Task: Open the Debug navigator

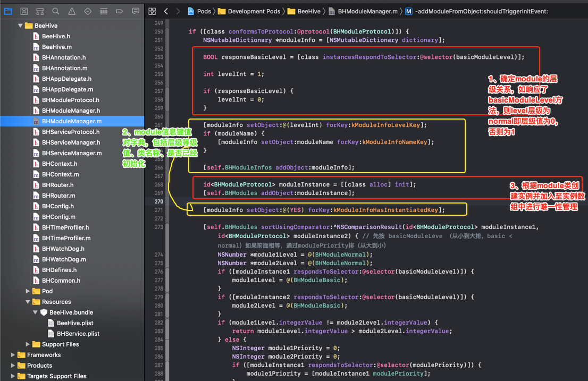Action: 104,11
